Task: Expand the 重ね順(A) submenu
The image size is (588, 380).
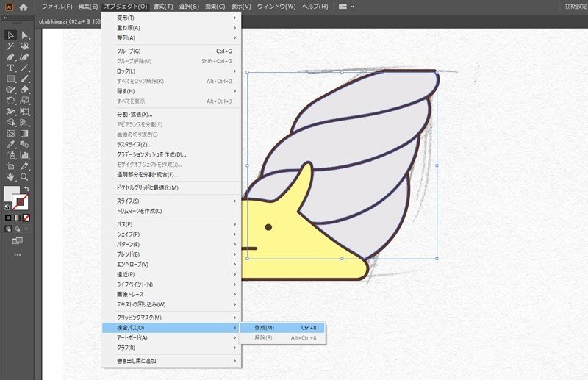Action: [172, 28]
